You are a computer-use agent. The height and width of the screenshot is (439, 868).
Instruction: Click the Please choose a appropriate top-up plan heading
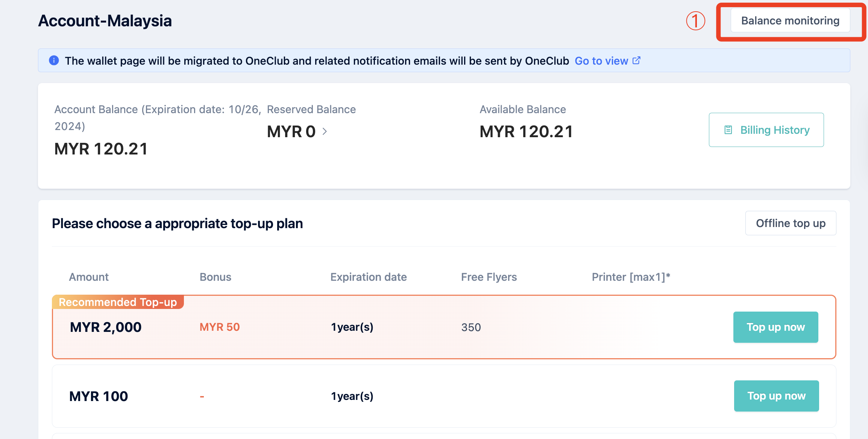pos(178,224)
